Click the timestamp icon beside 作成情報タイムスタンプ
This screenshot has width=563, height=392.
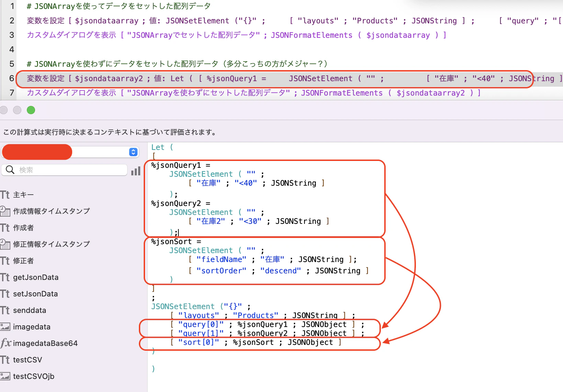click(x=5, y=211)
